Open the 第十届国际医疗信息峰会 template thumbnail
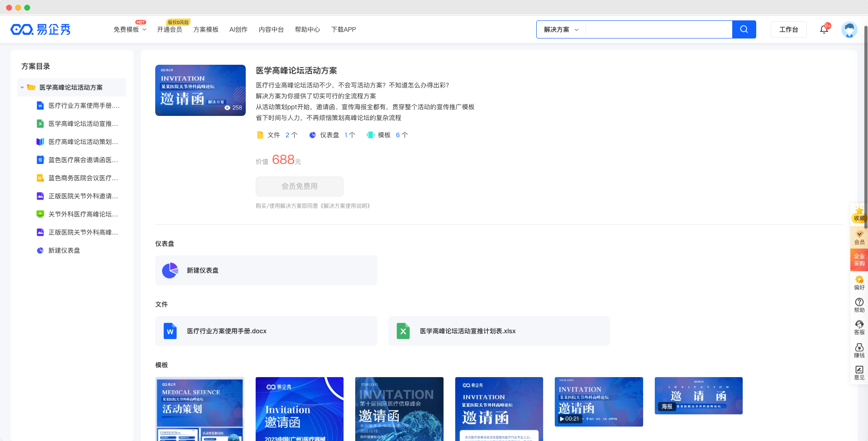Screen dimensions: 868x441 [399, 409]
